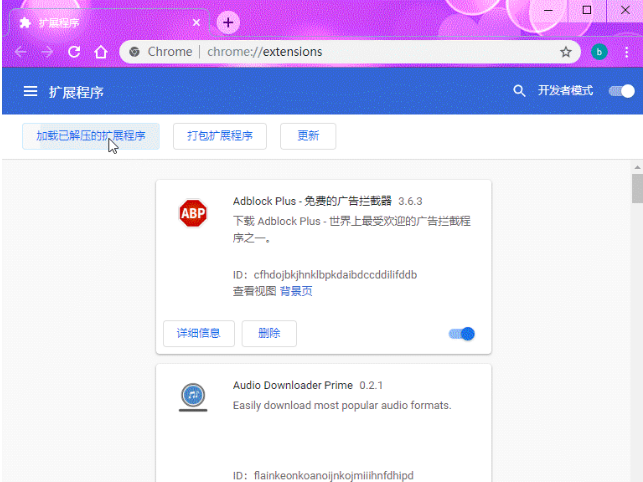Click the 更新 button
This screenshot has height=482, width=643.
pos(308,136)
